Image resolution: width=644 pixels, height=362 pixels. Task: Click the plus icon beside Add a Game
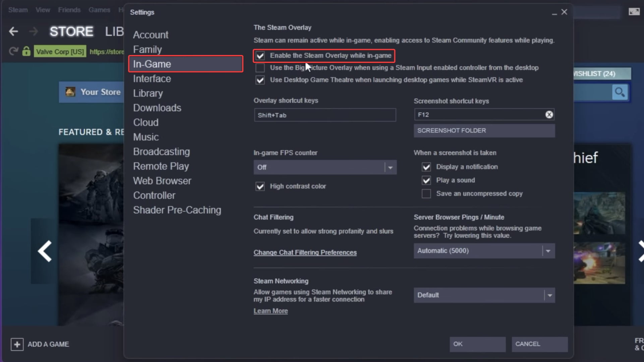[17, 344]
